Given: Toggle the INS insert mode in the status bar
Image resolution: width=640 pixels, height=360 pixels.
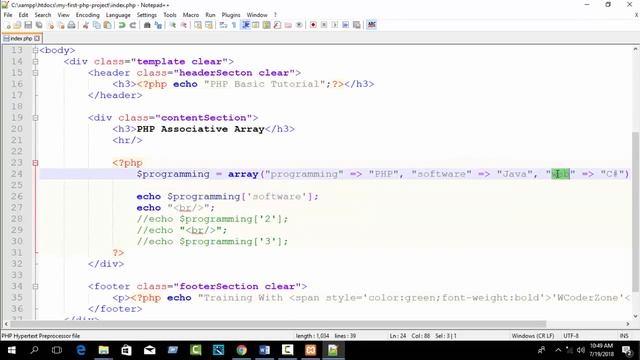Looking at the screenshot, I should pyautogui.click(x=624, y=336).
